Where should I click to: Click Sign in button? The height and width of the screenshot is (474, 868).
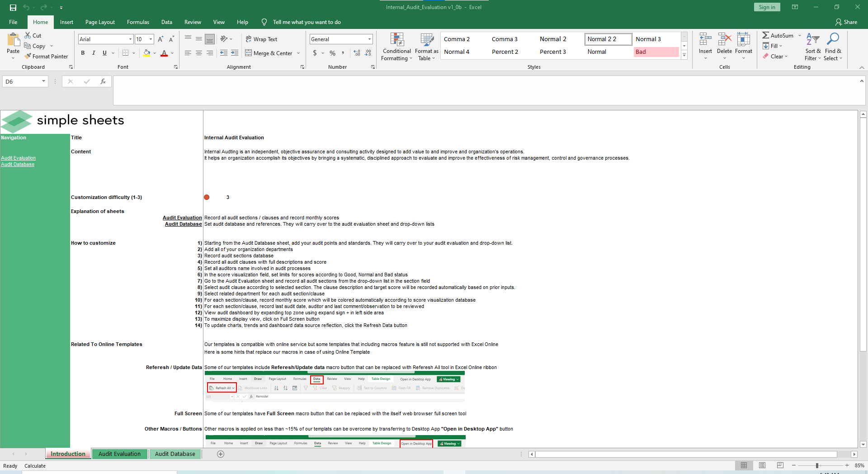tap(767, 7)
